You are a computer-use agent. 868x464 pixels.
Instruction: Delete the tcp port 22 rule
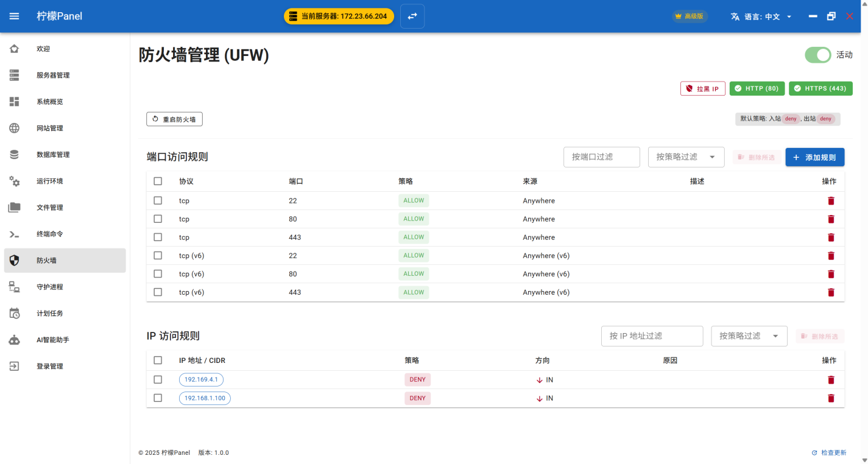(831, 201)
